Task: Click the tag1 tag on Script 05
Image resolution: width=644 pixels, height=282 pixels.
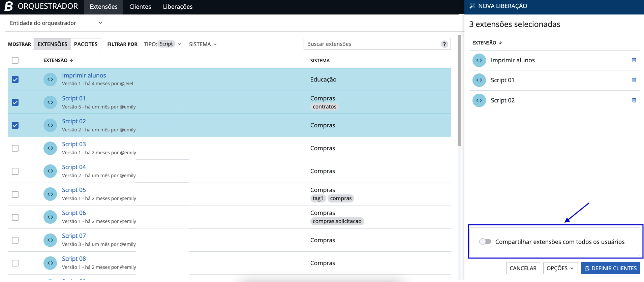Action: (318, 198)
